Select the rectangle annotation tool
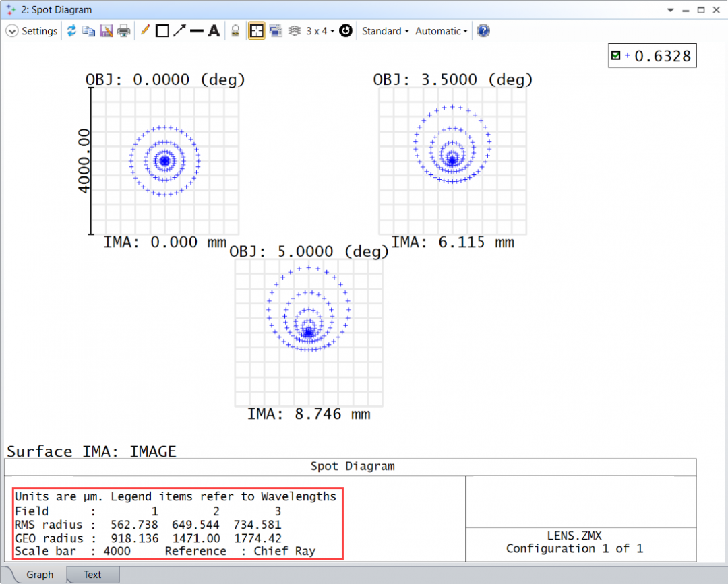The height and width of the screenshot is (584, 728). pos(162,30)
